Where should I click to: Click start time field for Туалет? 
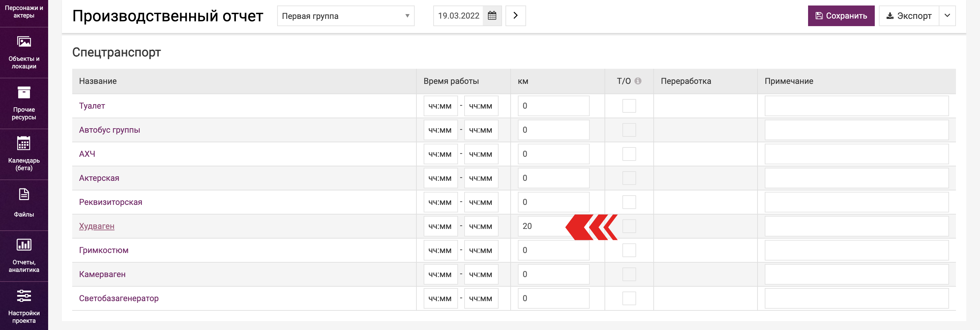coord(440,106)
